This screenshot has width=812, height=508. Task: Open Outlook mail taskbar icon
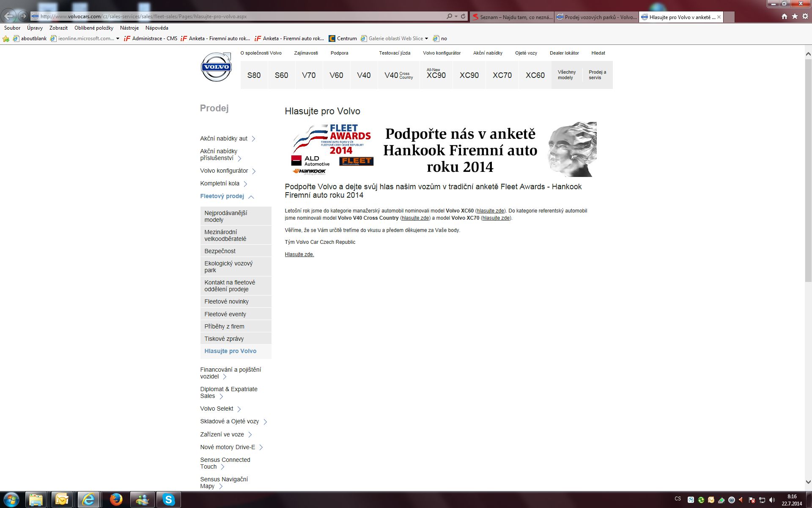(62, 500)
